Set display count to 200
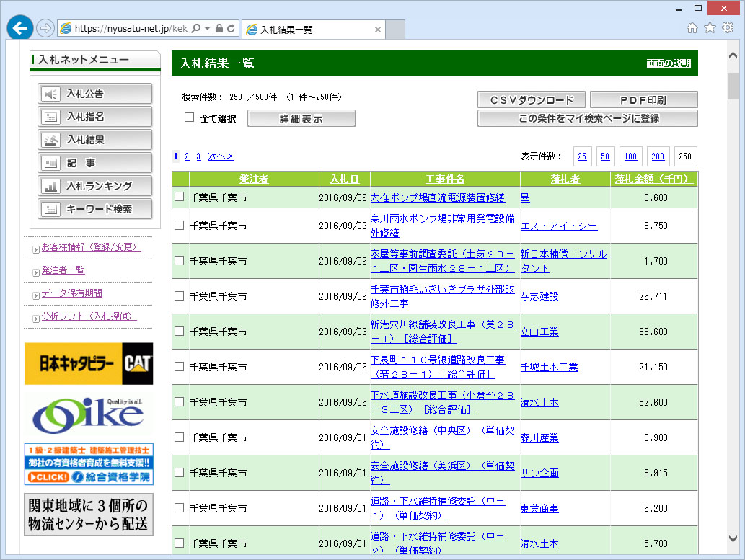Screen dimensions: 745x560 (x=658, y=156)
